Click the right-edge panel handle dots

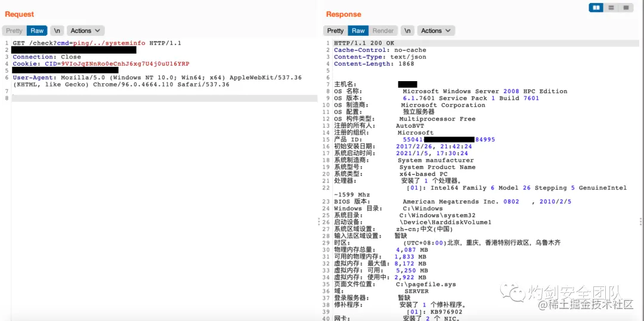(640, 221)
